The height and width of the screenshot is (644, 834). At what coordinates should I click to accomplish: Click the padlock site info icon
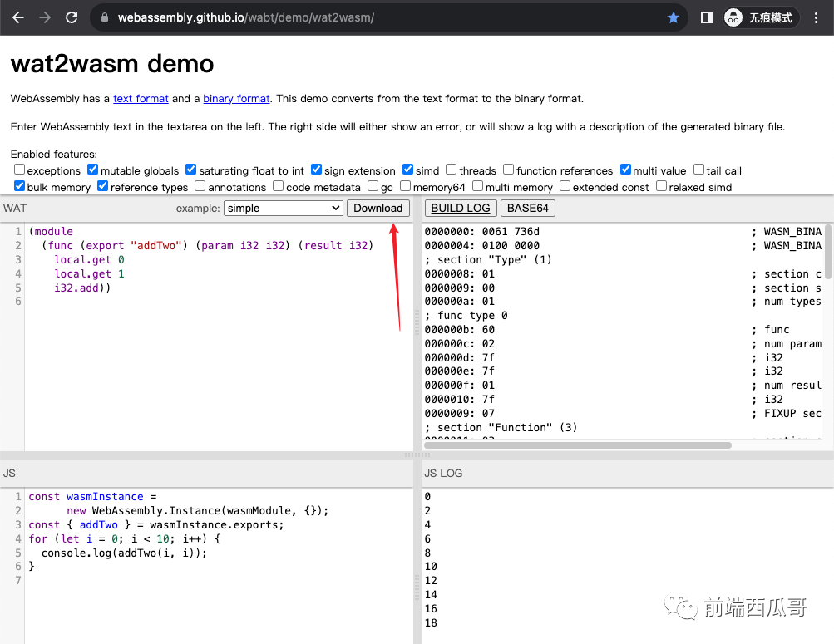pos(105,17)
